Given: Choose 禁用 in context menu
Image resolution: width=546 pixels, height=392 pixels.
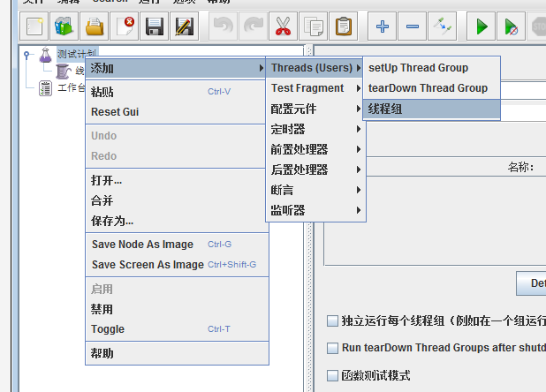Looking at the screenshot, I should click(177, 309).
